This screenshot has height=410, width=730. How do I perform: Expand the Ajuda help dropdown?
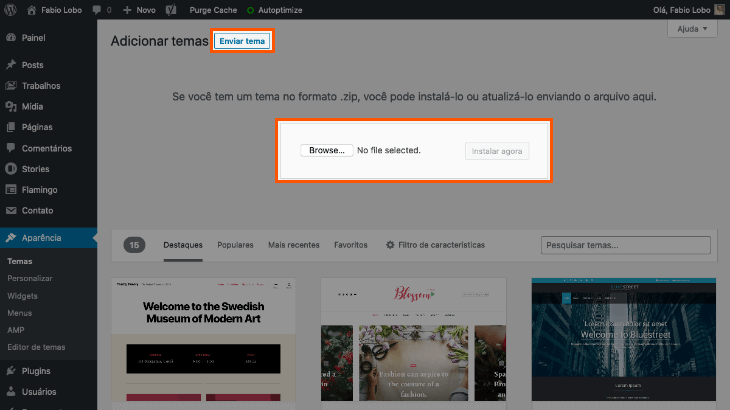[692, 29]
